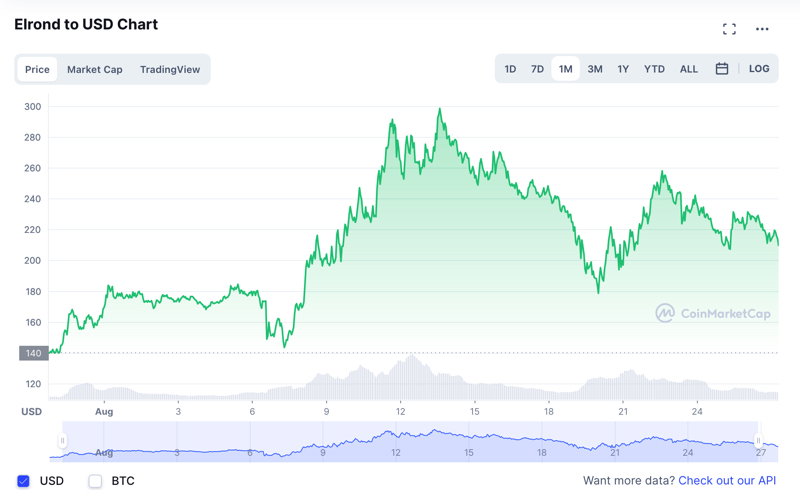Select the 1D time range

pos(510,69)
